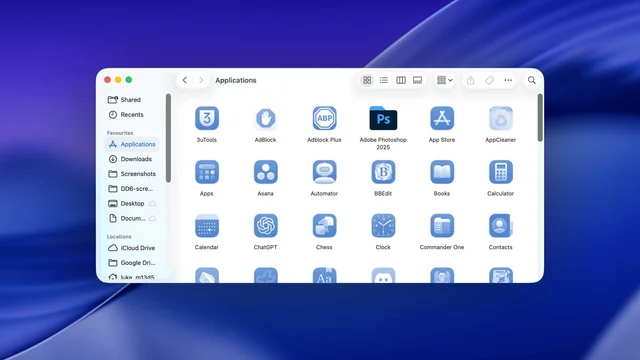Select the Contacts app icon

pos(500,225)
